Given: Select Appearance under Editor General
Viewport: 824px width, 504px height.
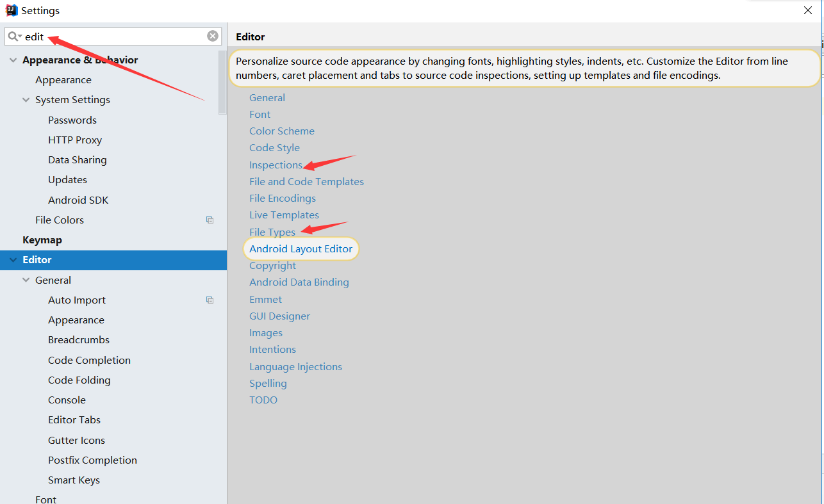Looking at the screenshot, I should (76, 320).
